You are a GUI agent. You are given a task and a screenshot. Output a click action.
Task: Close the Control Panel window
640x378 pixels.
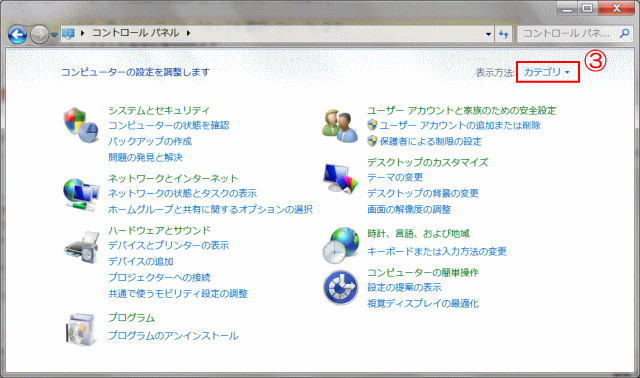[617, 8]
